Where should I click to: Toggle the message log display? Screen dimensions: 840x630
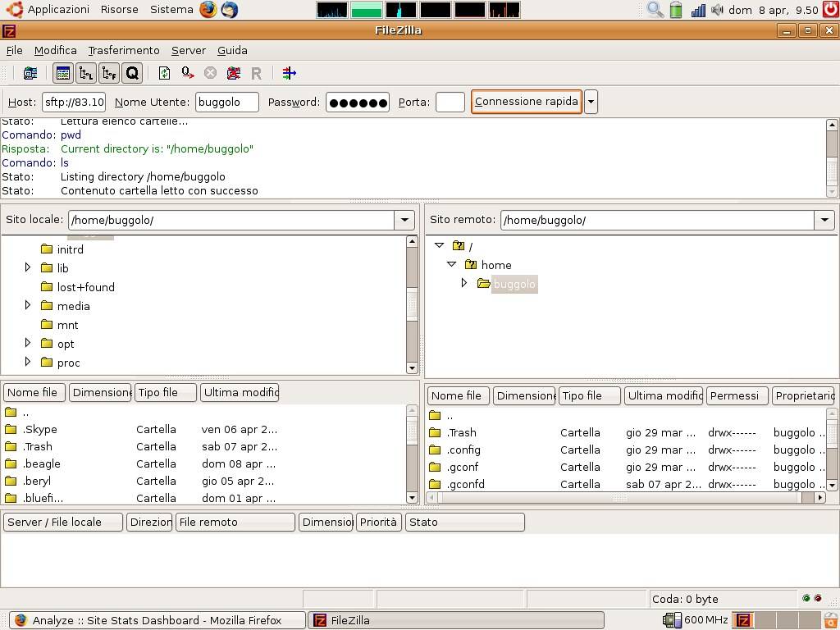(63, 73)
